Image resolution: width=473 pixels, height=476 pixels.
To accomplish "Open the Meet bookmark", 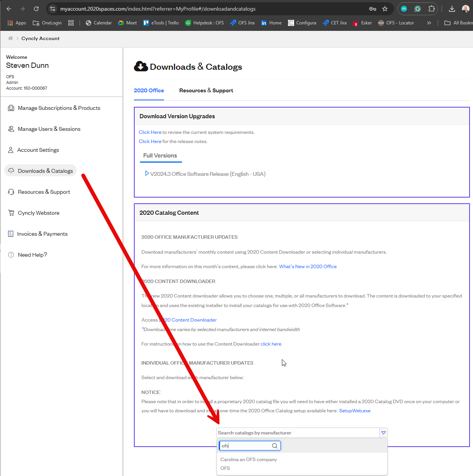I will (127, 23).
